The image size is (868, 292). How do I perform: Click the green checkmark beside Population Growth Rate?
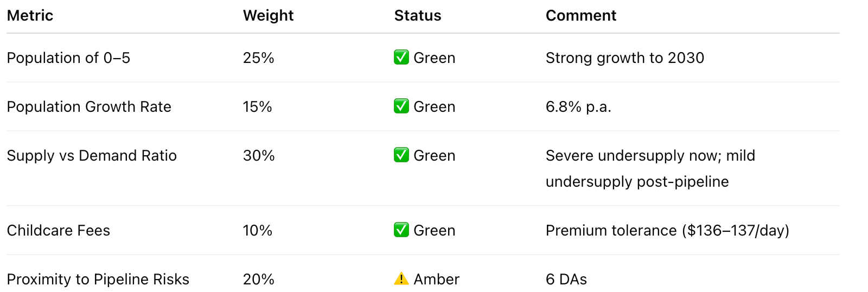(x=401, y=106)
